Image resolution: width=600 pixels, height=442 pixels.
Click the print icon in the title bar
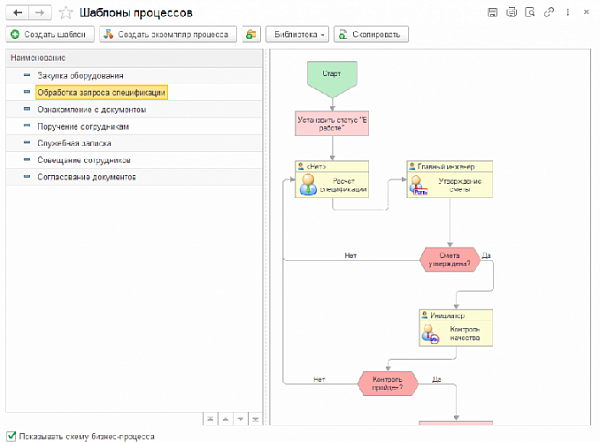512,12
